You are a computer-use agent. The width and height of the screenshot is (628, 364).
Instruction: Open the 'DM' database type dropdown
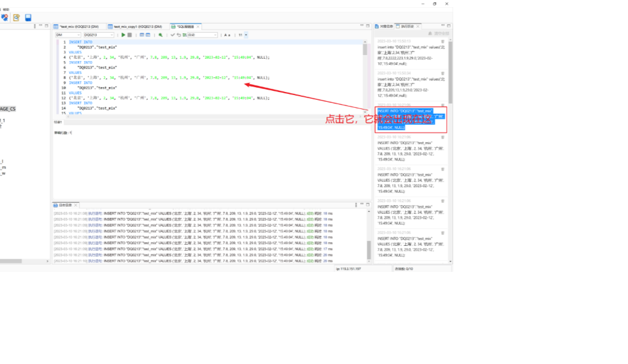(68, 35)
